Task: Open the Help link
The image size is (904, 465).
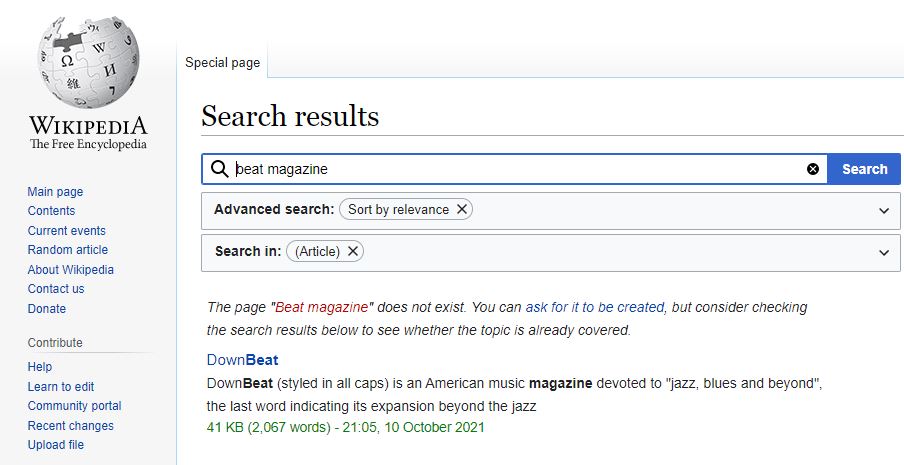Action: (x=40, y=366)
